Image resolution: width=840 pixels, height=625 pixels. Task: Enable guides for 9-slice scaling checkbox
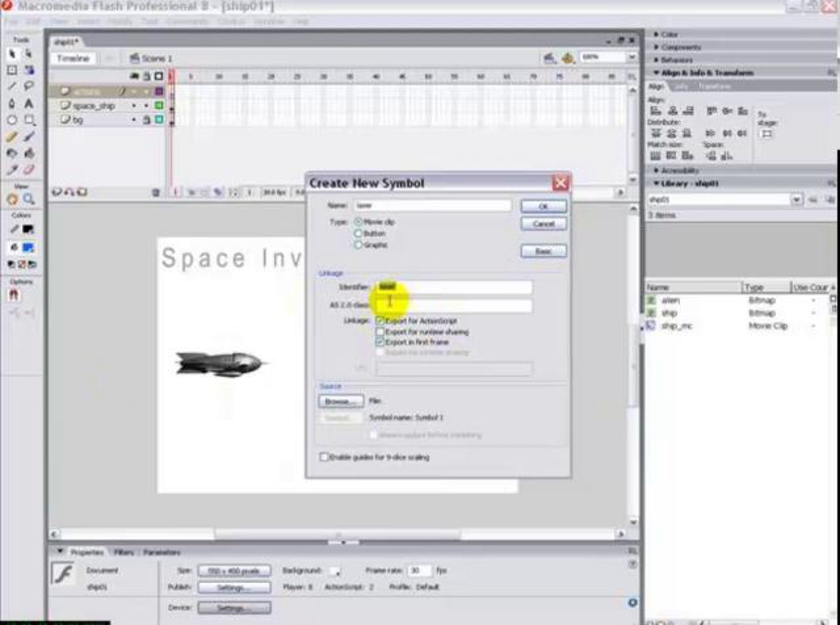(x=323, y=457)
